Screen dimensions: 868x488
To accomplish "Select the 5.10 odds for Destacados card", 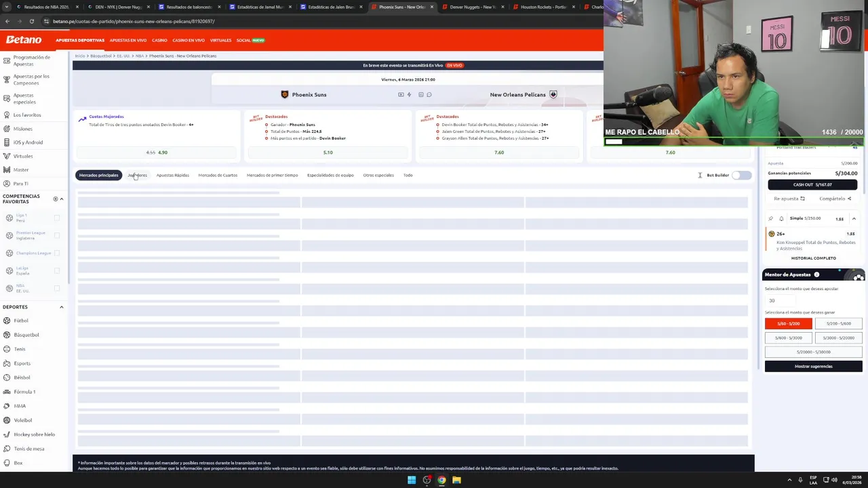I will [x=328, y=152].
